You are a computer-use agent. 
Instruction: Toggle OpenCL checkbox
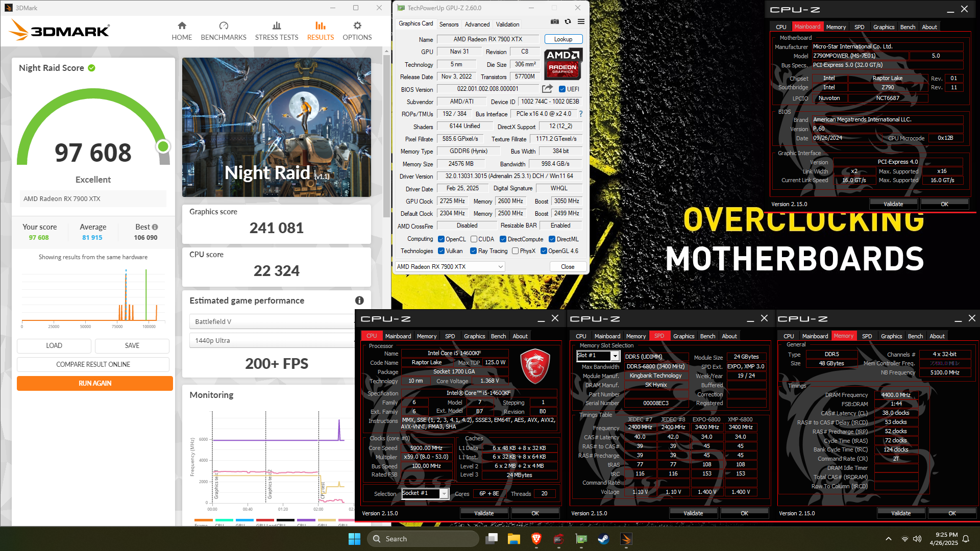pos(441,239)
